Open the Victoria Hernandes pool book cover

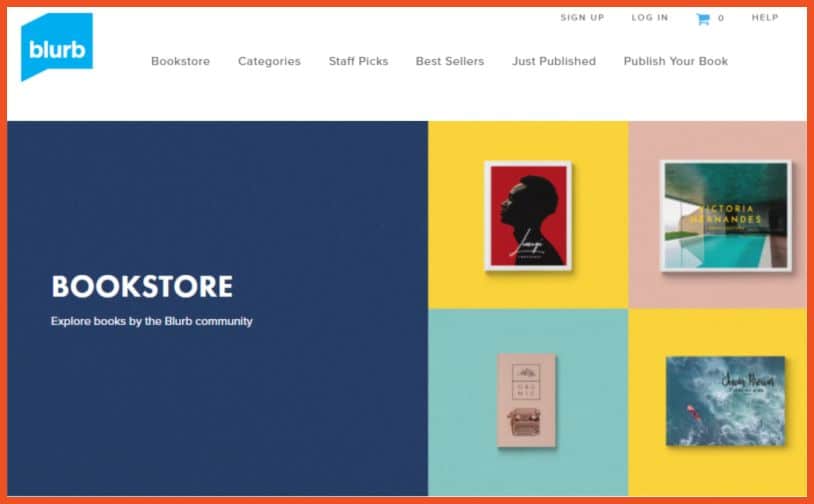[726, 215]
